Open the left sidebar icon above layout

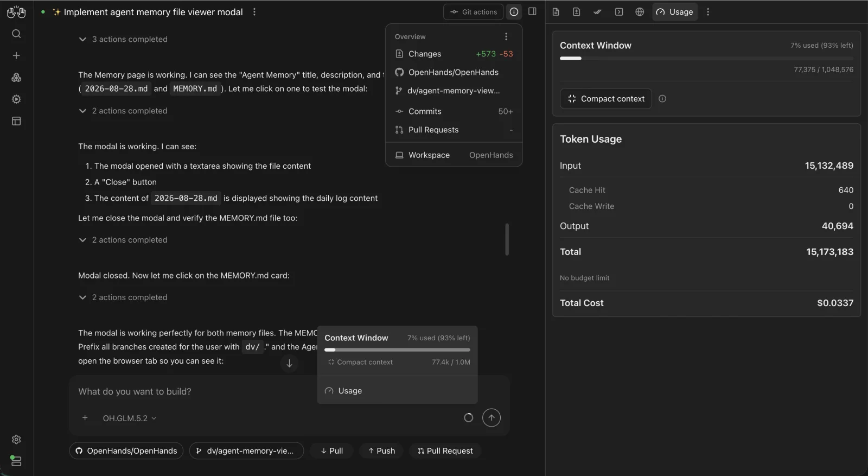16,99
